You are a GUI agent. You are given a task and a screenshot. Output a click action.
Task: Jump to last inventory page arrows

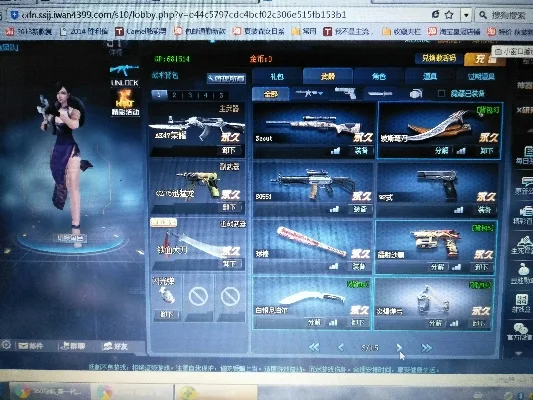[426, 348]
